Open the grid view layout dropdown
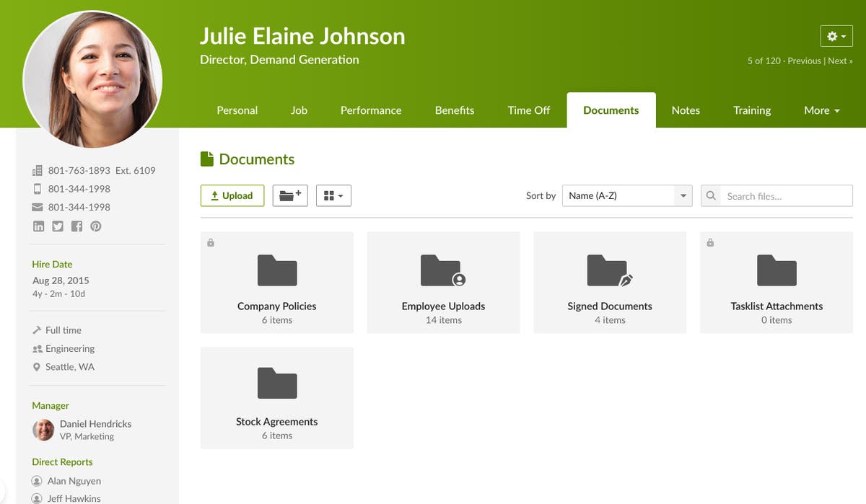The width and height of the screenshot is (866, 504). (333, 195)
